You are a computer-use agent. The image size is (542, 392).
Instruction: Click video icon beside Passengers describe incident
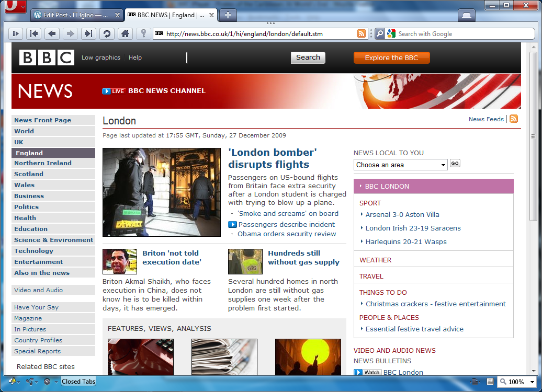(232, 225)
